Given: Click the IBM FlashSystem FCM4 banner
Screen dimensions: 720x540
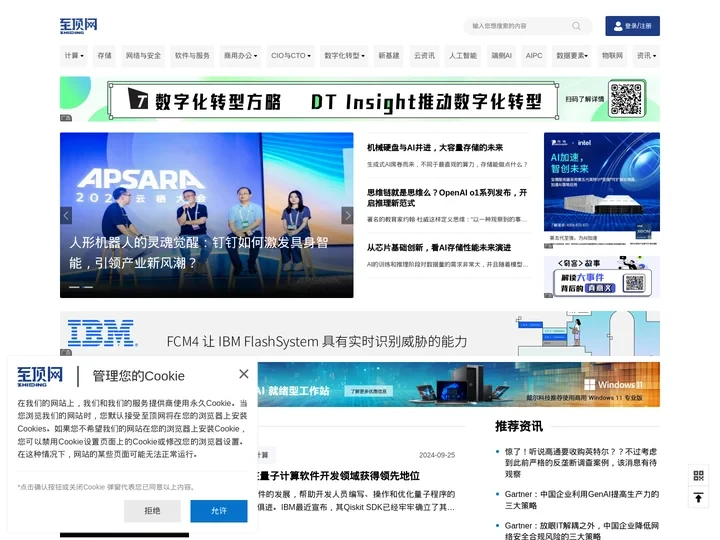Looking at the screenshot, I should (x=360, y=334).
